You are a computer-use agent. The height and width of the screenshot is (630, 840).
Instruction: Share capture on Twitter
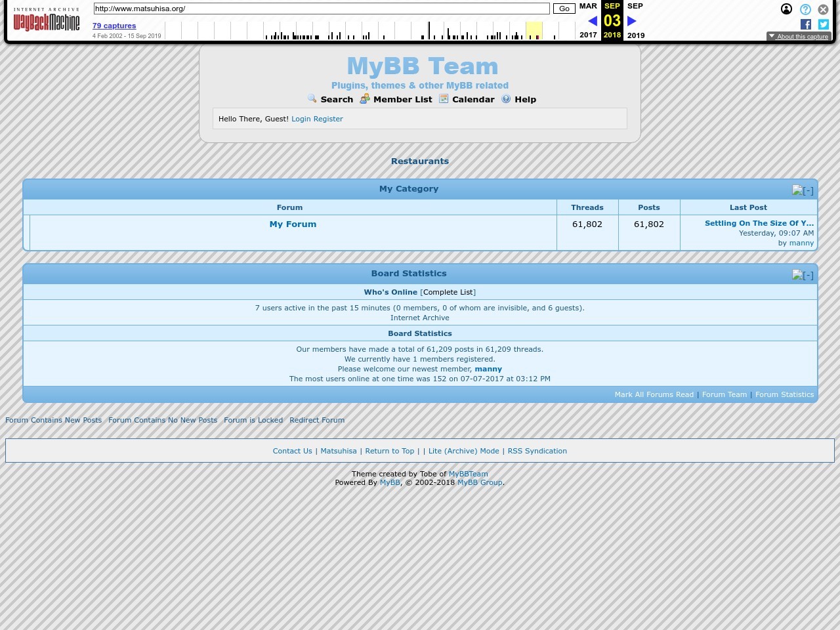(x=824, y=24)
